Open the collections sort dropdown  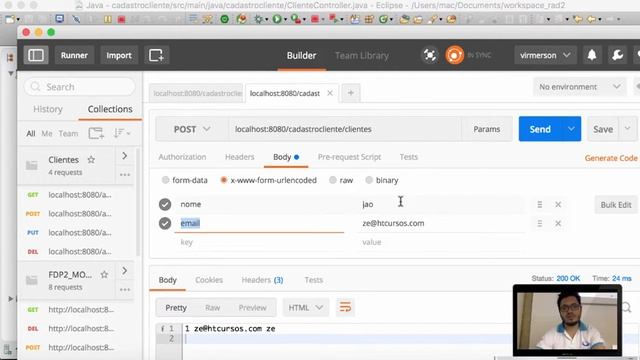[122, 133]
